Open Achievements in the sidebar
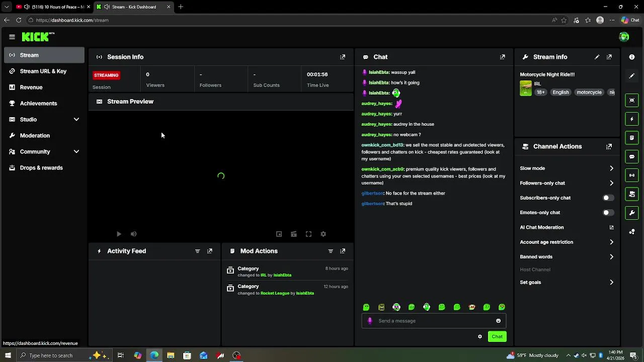 pos(44,104)
